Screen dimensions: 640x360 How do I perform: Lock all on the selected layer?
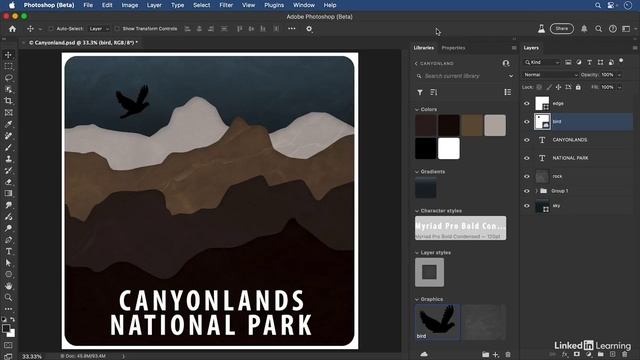point(578,87)
